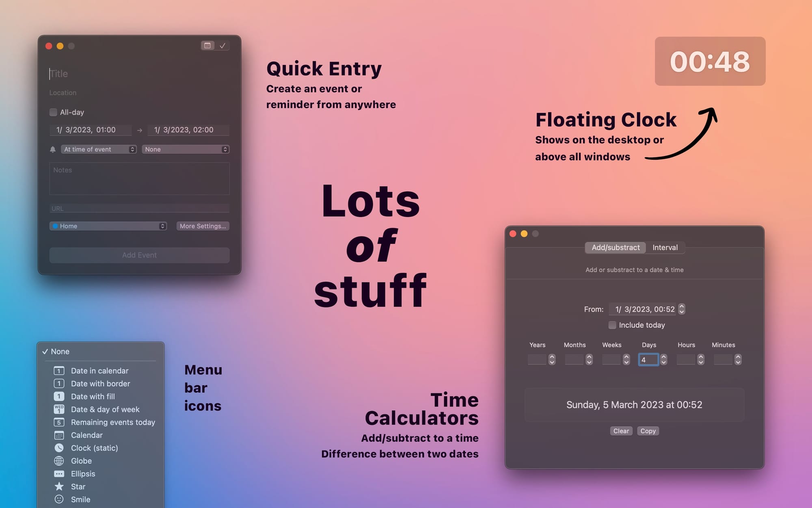
Task: Pick the Smile icon option
Action: point(80,499)
